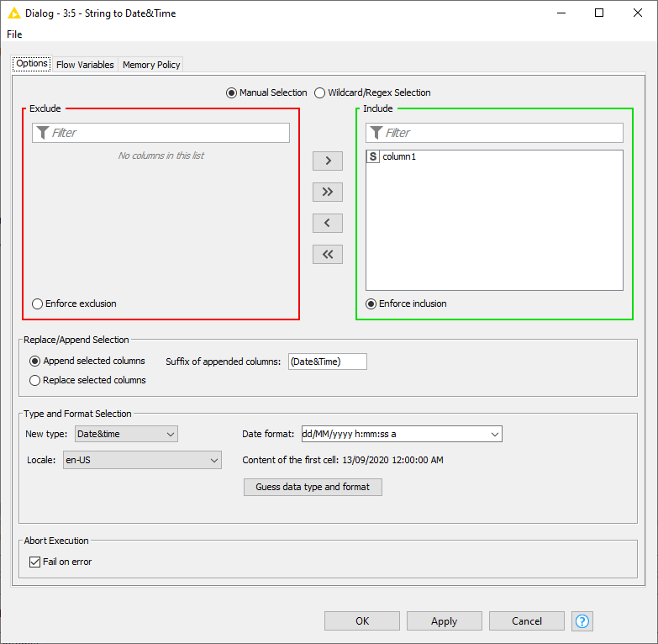This screenshot has width=658, height=644.
Task: Click the Include filter funnel icon
Action: 376,133
